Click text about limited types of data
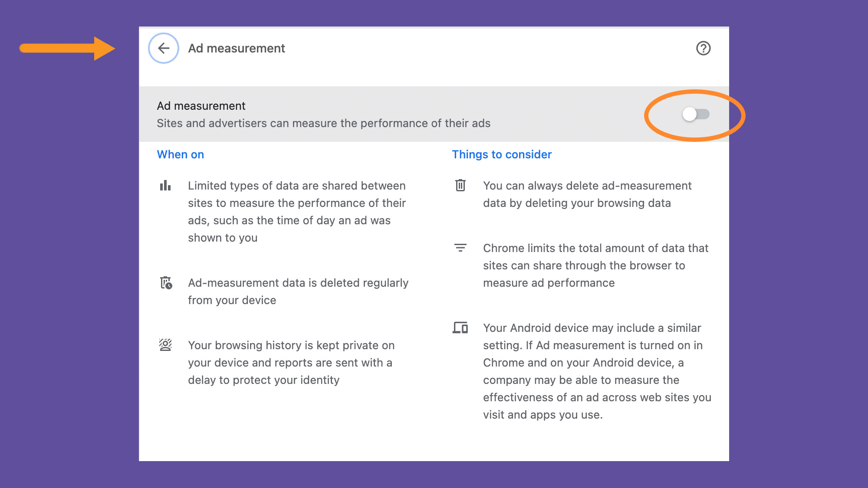 [297, 212]
